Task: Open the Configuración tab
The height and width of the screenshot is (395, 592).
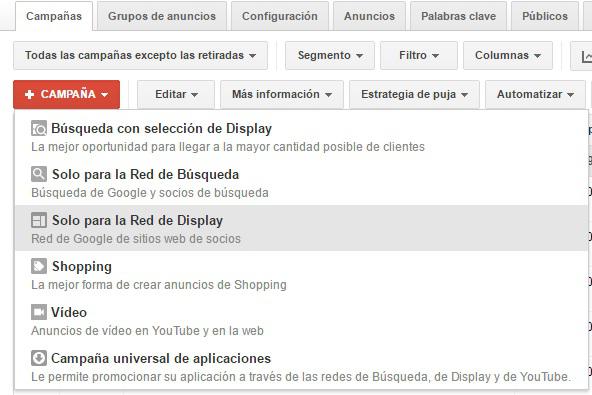Action: [280, 16]
